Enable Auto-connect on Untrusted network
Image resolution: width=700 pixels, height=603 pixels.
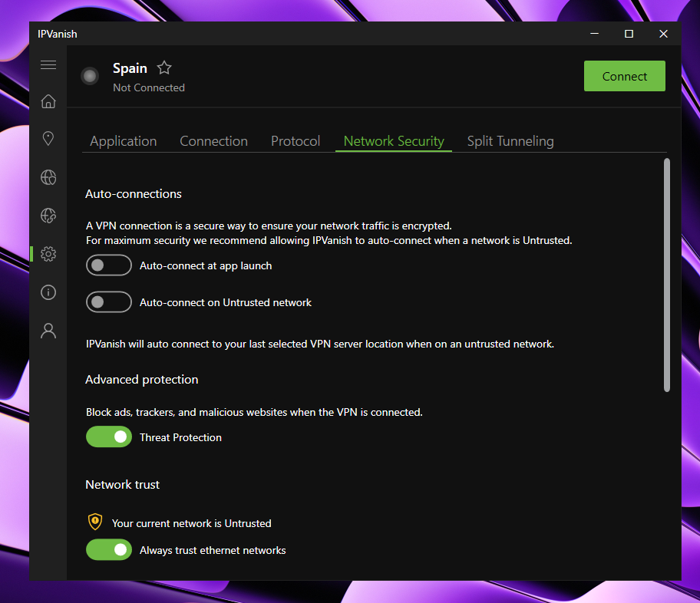coord(109,302)
